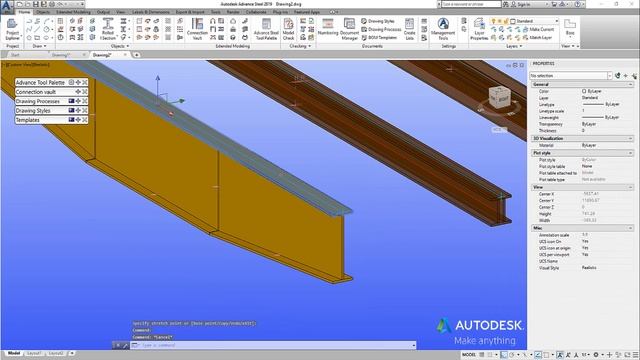Switch to the Extended Modeling ribbon tab

click(73, 12)
